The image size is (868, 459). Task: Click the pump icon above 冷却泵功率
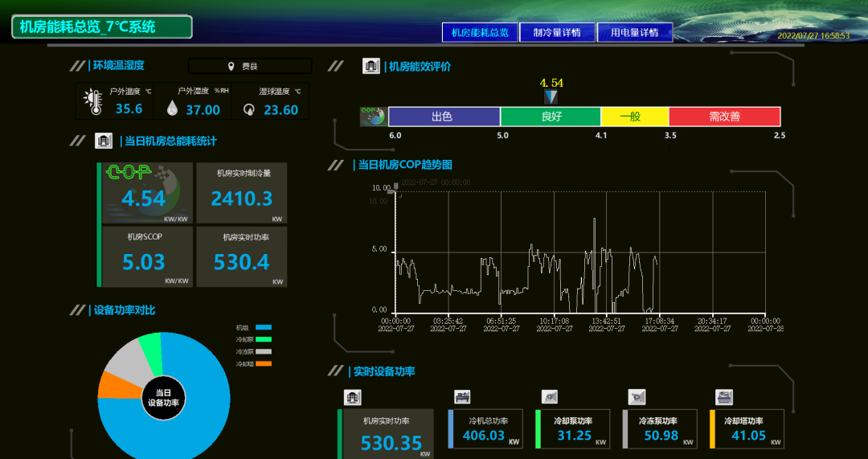pyautogui.click(x=550, y=396)
